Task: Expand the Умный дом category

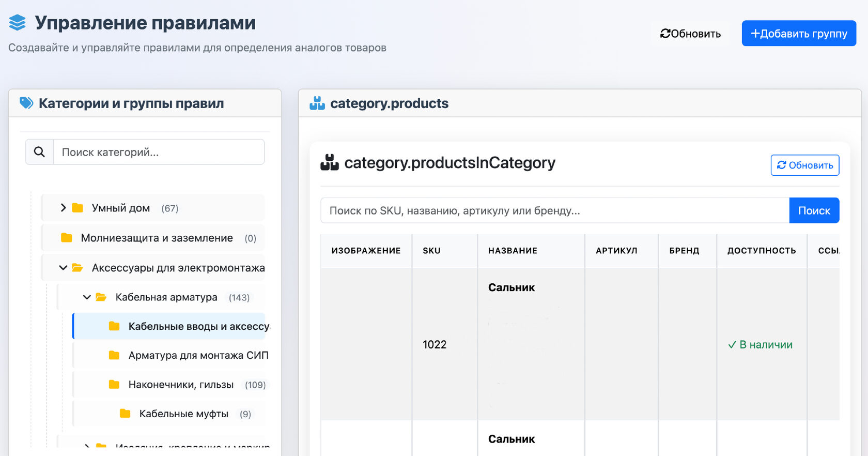Action: (x=63, y=208)
